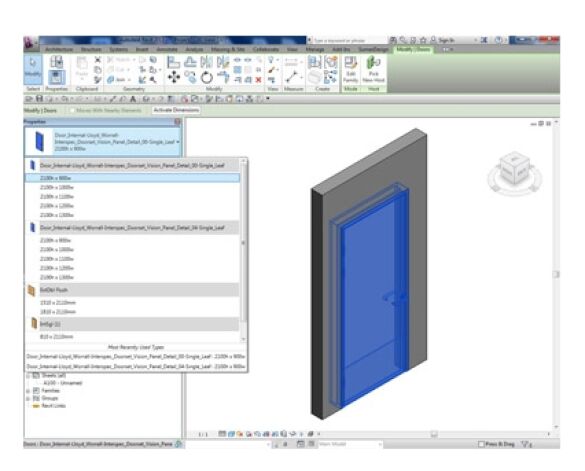Open the Paste dropdown in Clipboard panel
Viewport: 585px width, 471px height.
tap(82, 79)
